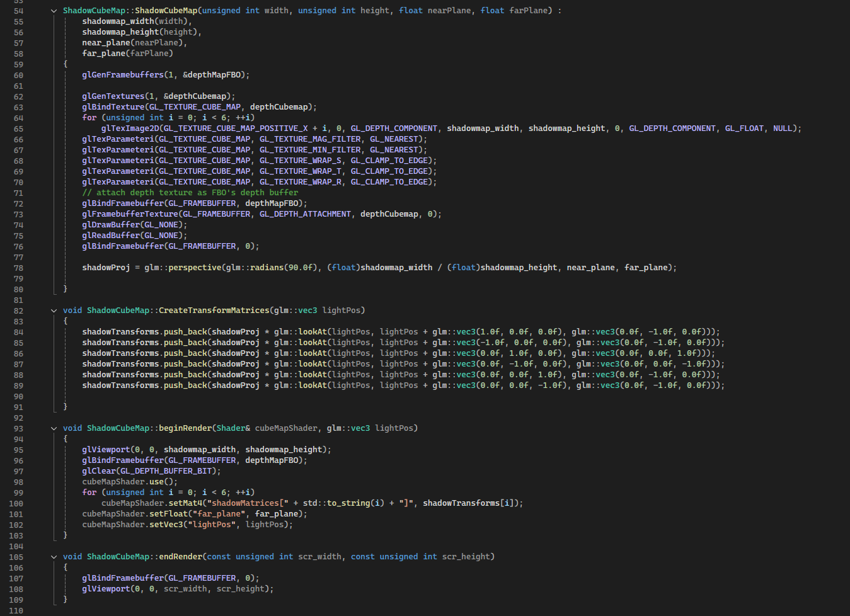Click the green attach depth texture comment
The width and height of the screenshot is (850, 616).
[x=190, y=193]
